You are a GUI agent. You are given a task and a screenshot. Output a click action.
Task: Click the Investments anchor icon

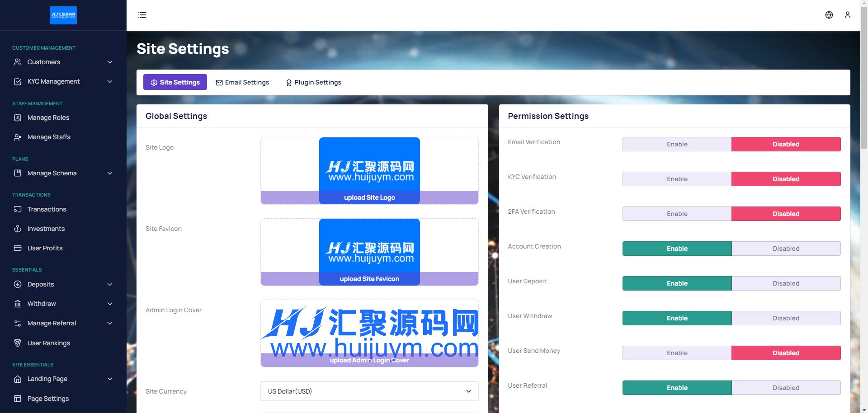[x=18, y=229]
